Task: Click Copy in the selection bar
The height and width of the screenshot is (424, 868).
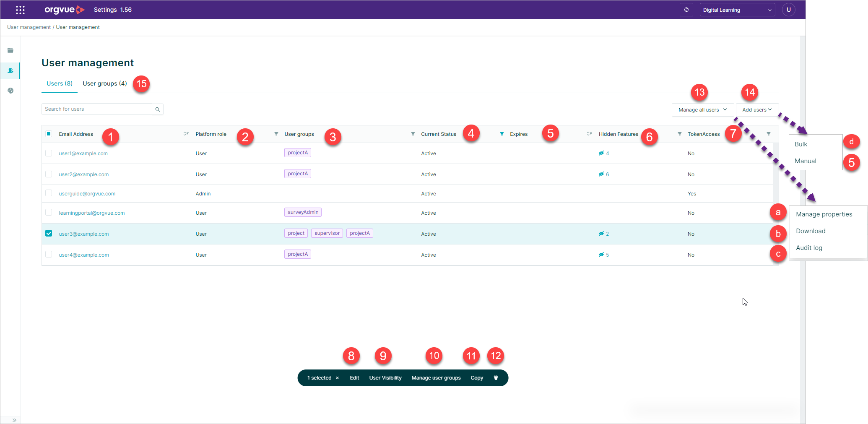Action: point(477,378)
